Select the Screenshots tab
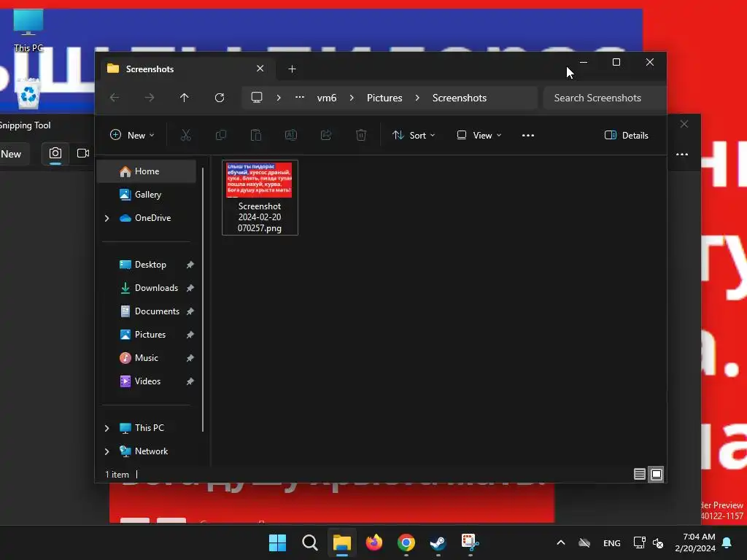The image size is (747, 560). pos(186,69)
